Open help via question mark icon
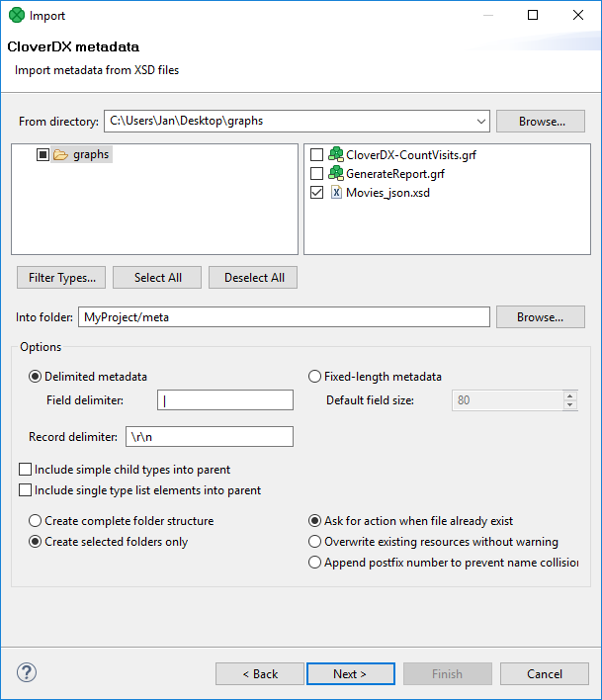The width and height of the screenshot is (602, 700). 26,672
